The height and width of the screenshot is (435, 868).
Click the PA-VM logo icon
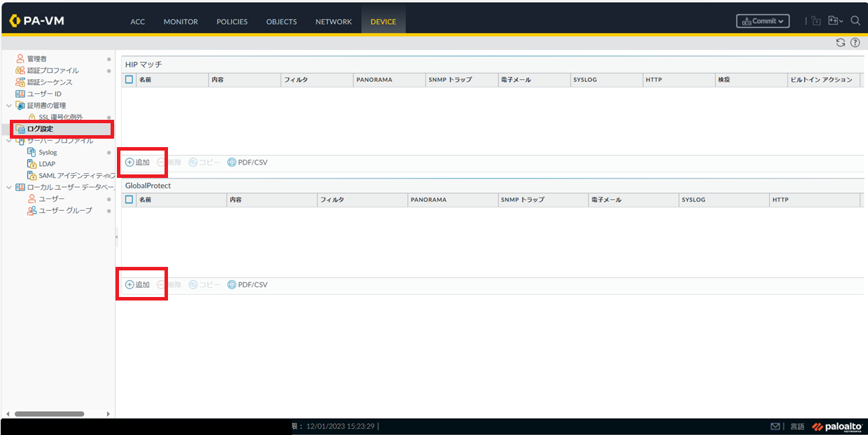(15, 21)
